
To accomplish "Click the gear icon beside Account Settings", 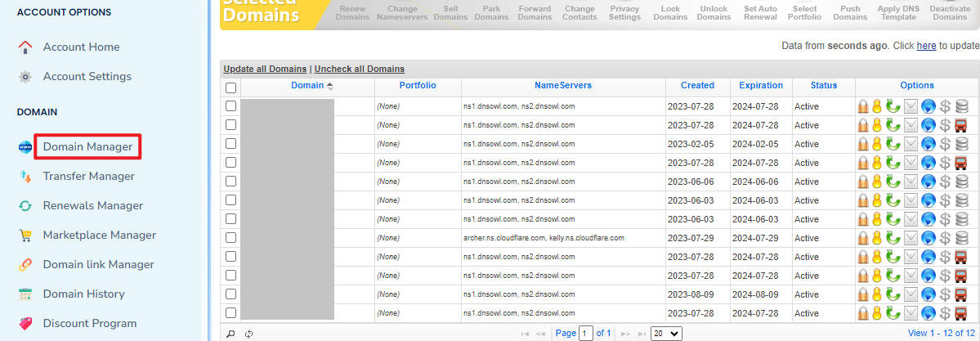I will coord(25,76).
